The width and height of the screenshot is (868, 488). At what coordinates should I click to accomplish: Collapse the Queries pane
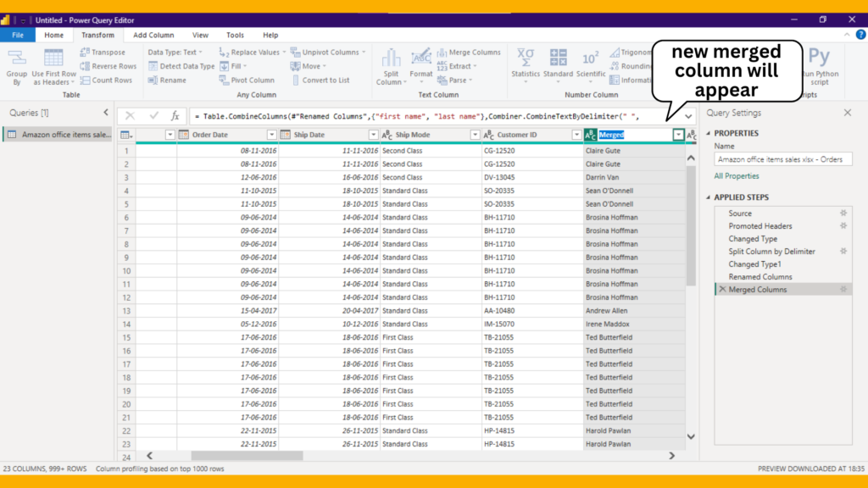(x=106, y=113)
